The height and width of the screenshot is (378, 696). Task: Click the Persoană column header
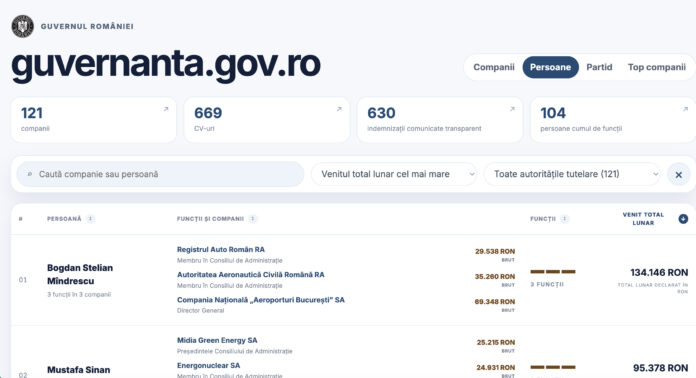(x=64, y=219)
